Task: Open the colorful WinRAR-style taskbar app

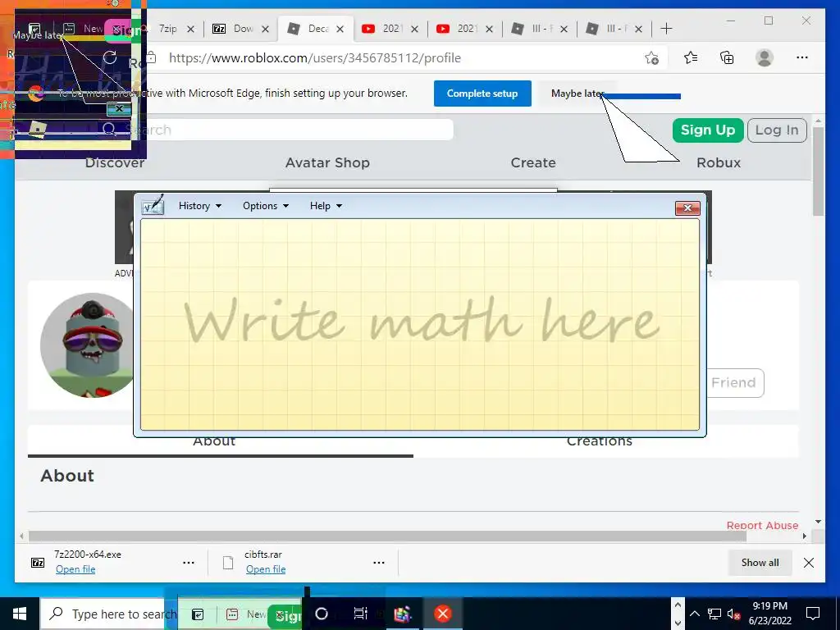Action: (x=402, y=614)
